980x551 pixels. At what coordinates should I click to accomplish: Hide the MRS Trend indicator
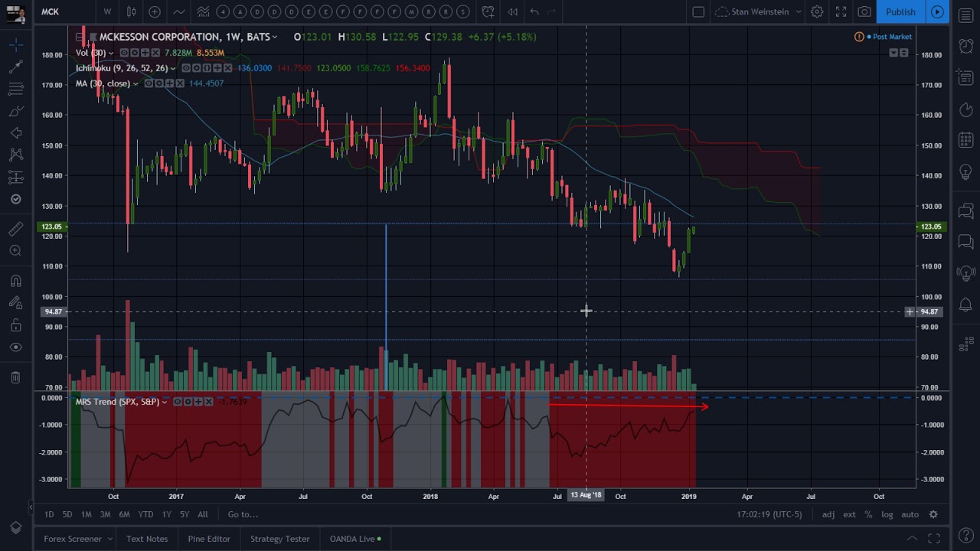click(x=178, y=402)
